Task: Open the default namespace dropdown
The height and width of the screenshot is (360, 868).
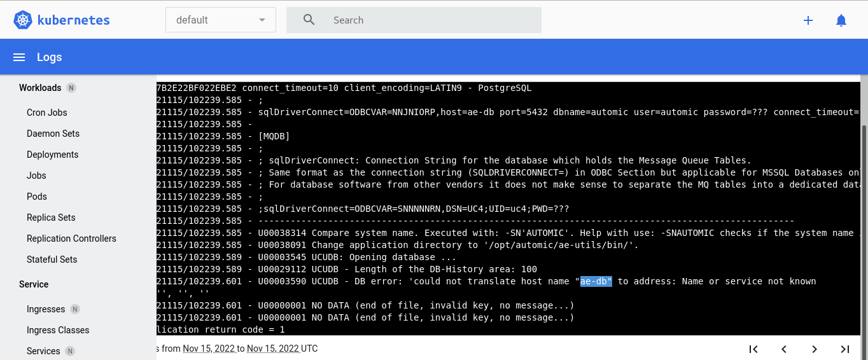Action: pyautogui.click(x=221, y=20)
